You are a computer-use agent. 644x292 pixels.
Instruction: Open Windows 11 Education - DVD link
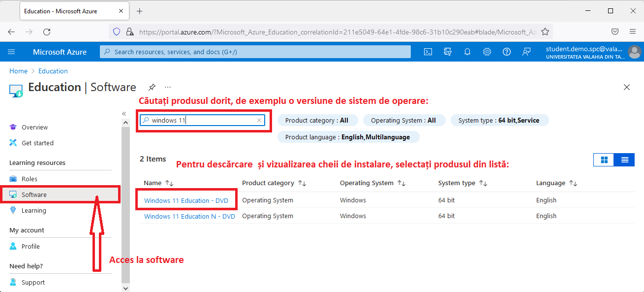point(186,200)
